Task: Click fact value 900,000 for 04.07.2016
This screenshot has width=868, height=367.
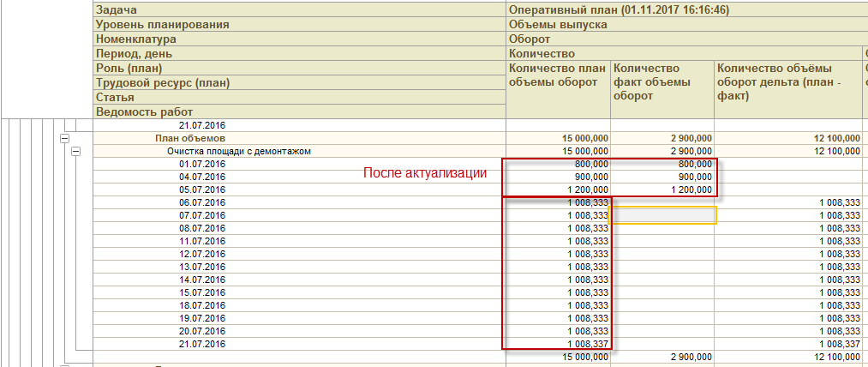Action: click(x=695, y=177)
